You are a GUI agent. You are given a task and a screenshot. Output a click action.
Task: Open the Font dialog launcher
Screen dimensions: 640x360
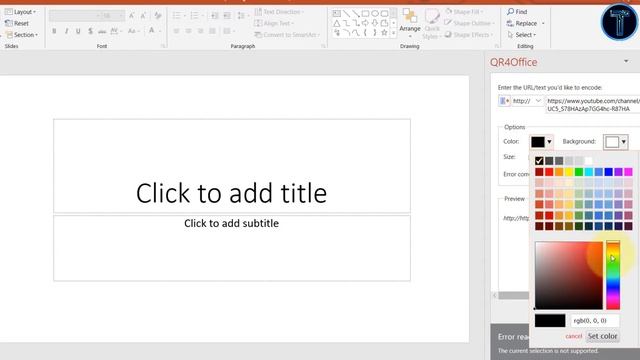[163, 46]
